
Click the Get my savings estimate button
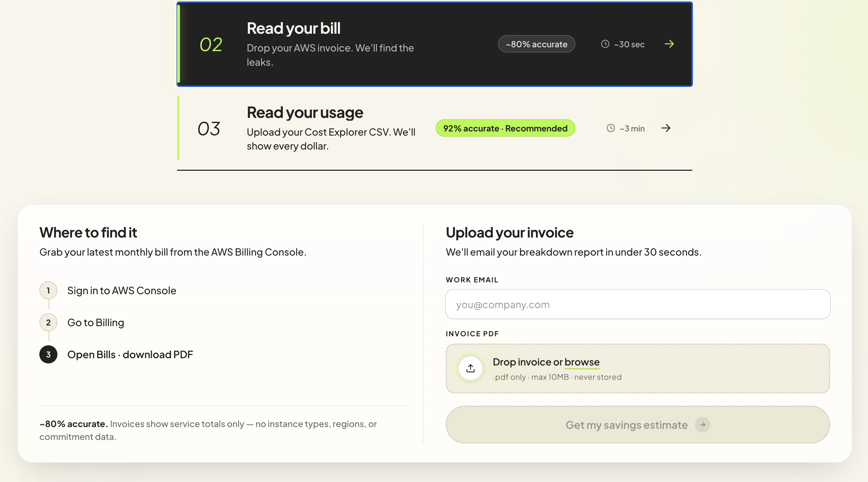click(638, 425)
